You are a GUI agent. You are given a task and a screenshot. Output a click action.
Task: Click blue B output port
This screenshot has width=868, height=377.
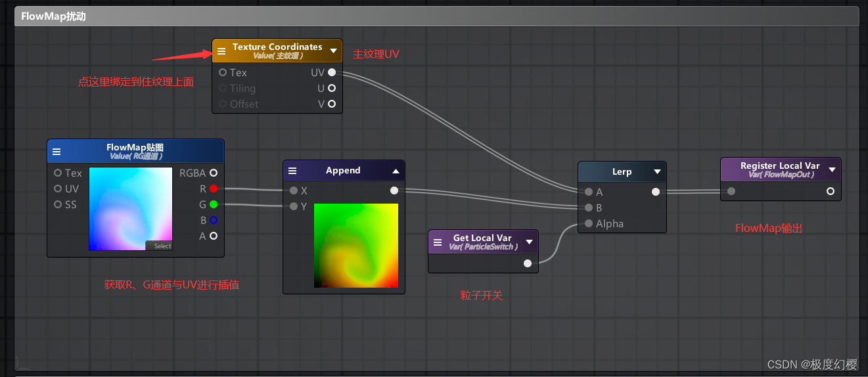(x=214, y=220)
